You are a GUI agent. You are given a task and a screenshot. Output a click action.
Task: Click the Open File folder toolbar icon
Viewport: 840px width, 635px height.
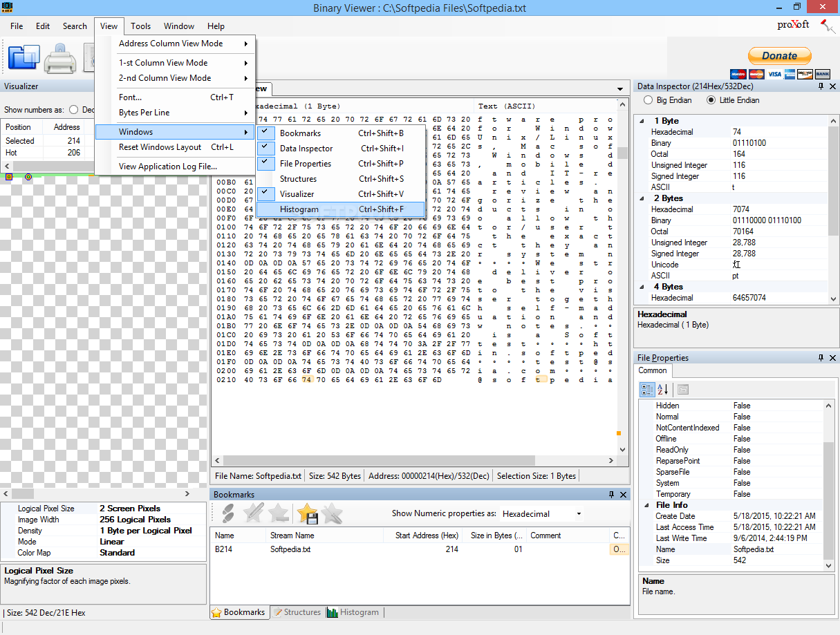(x=24, y=58)
